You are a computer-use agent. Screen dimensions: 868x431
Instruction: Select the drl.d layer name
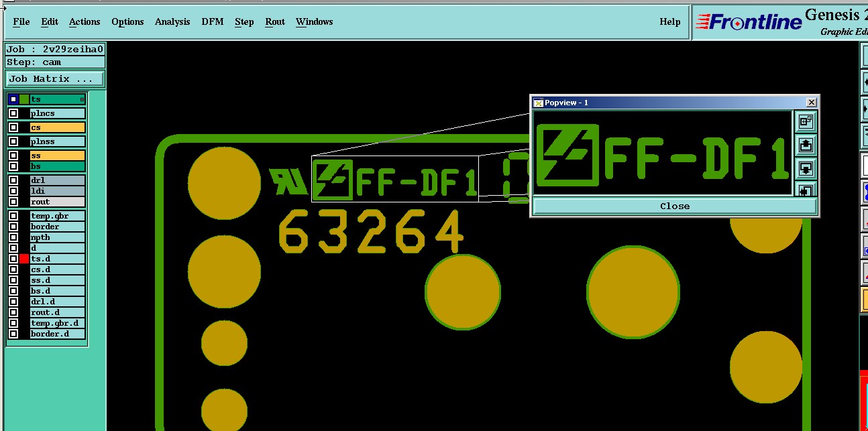[58, 302]
